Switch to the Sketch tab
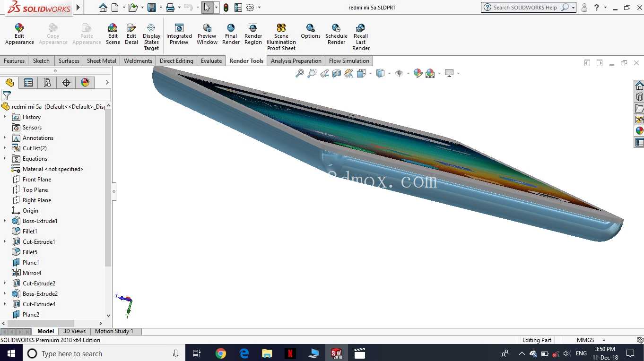 click(41, 61)
